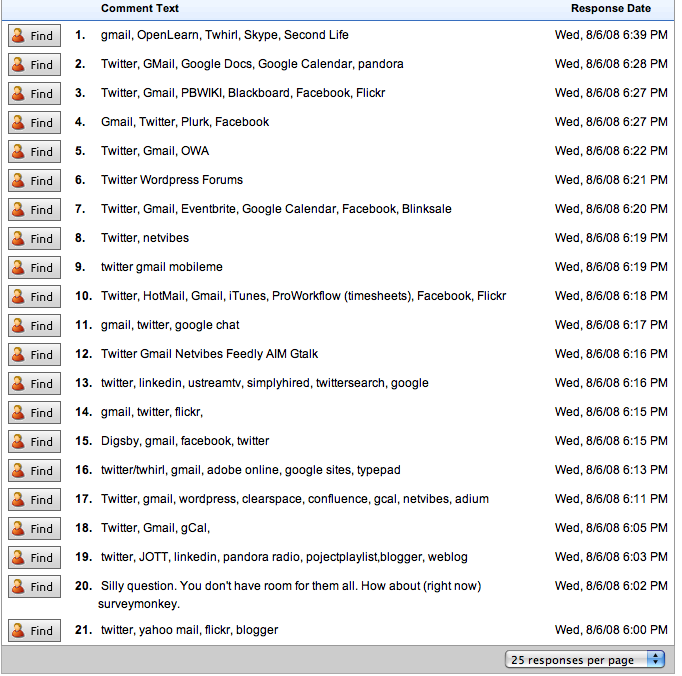Click Find for response 17 clearspace row

(x=34, y=499)
